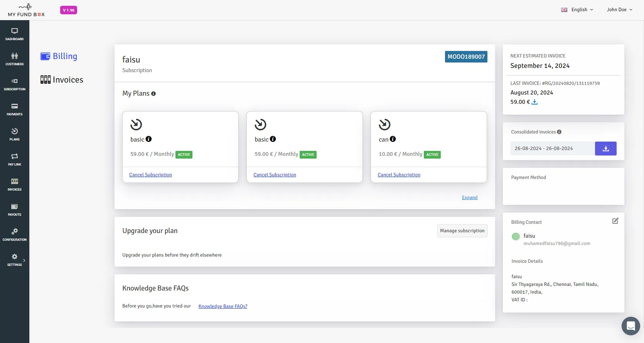Screen dimensions: 644x343
Task: Click the Consolidated invoices info icon
Action: coord(559,132)
